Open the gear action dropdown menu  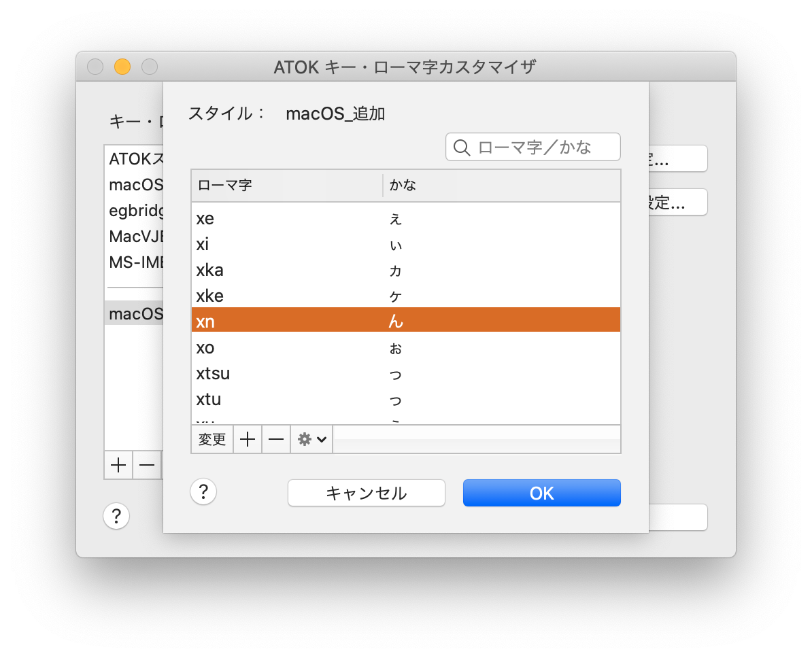click(x=311, y=440)
